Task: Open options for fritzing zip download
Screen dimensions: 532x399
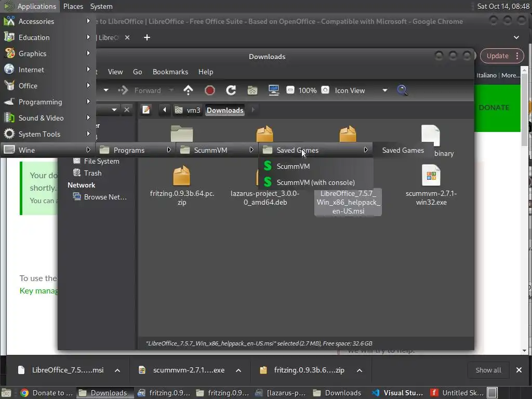Action: pos(360,370)
